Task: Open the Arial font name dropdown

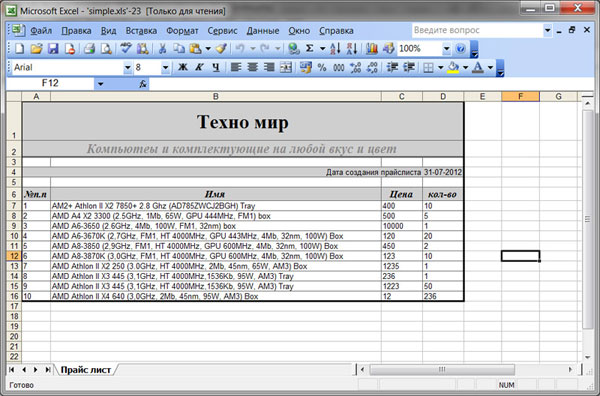Action: tap(127, 68)
